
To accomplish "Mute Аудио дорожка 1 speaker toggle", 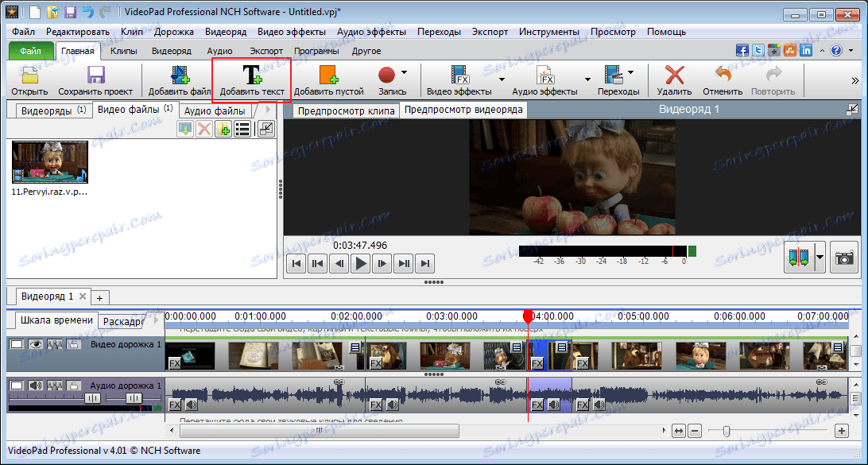I will click(36, 386).
